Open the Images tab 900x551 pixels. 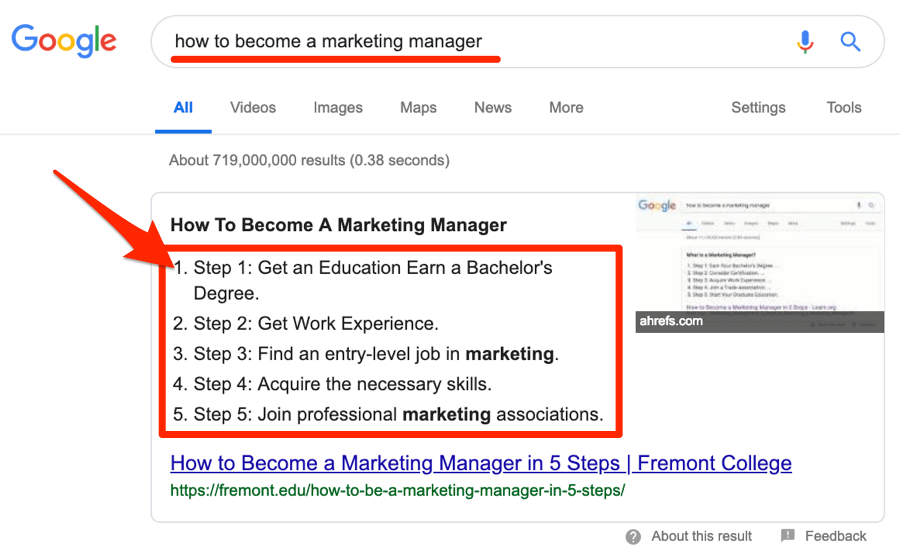[x=338, y=108]
